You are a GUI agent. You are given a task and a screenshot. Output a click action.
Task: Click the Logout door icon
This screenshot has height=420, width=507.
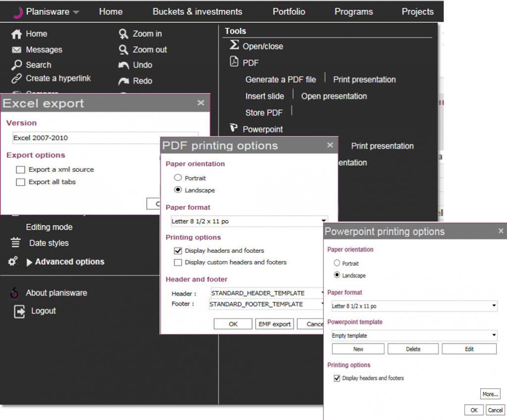(19, 312)
